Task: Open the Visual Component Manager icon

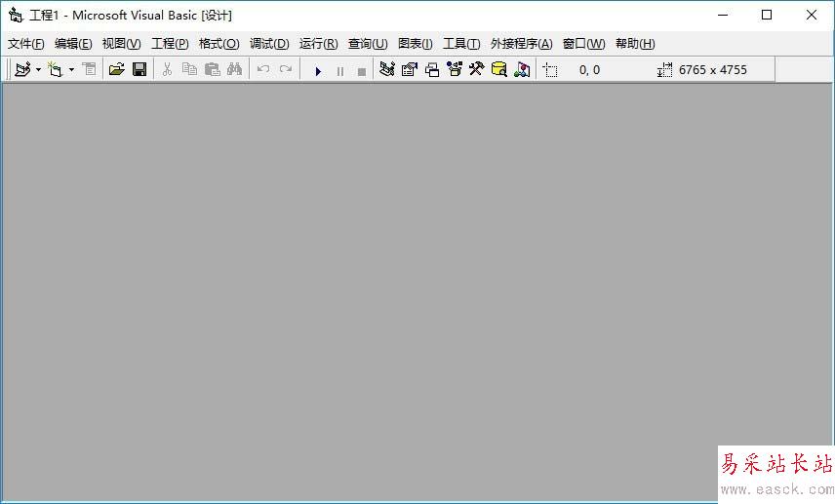Action: 522,69
